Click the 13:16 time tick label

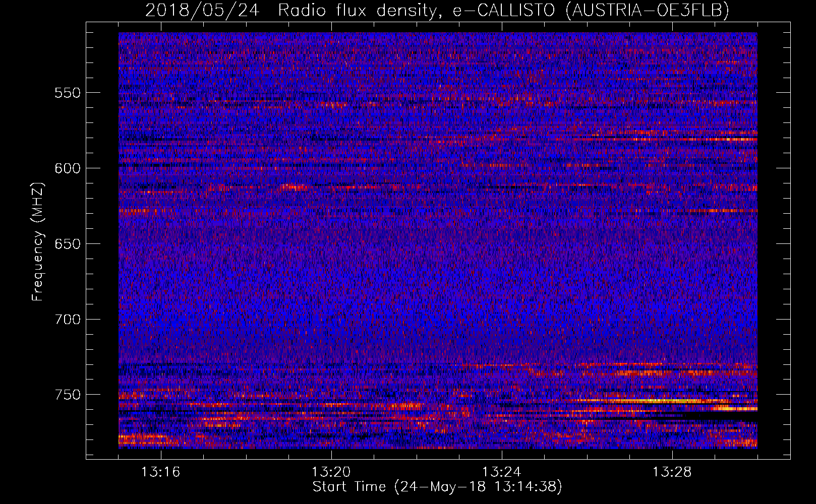pos(161,472)
